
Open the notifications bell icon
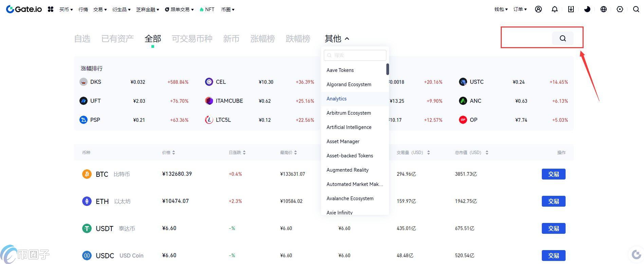(x=555, y=9)
